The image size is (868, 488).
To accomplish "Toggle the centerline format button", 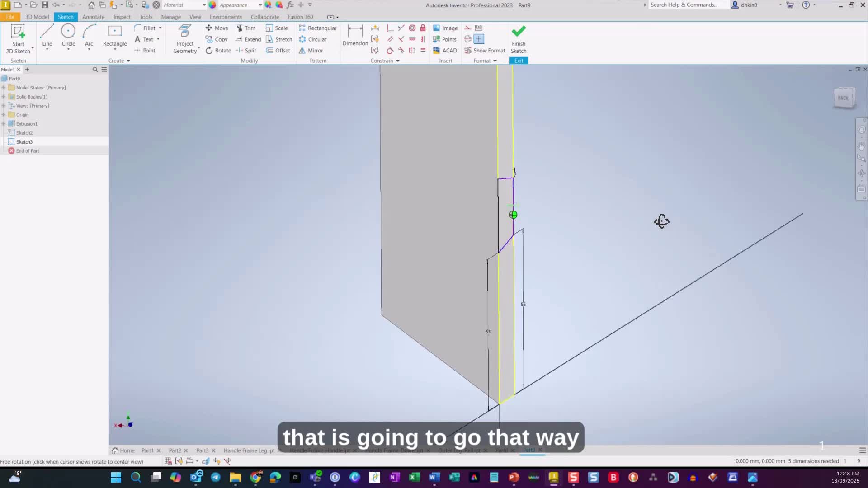I will coord(468,39).
